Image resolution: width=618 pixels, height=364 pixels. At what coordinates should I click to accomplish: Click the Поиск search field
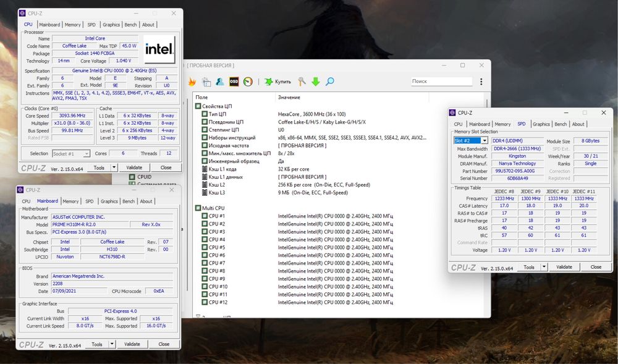pyautogui.click(x=441, y=81)
